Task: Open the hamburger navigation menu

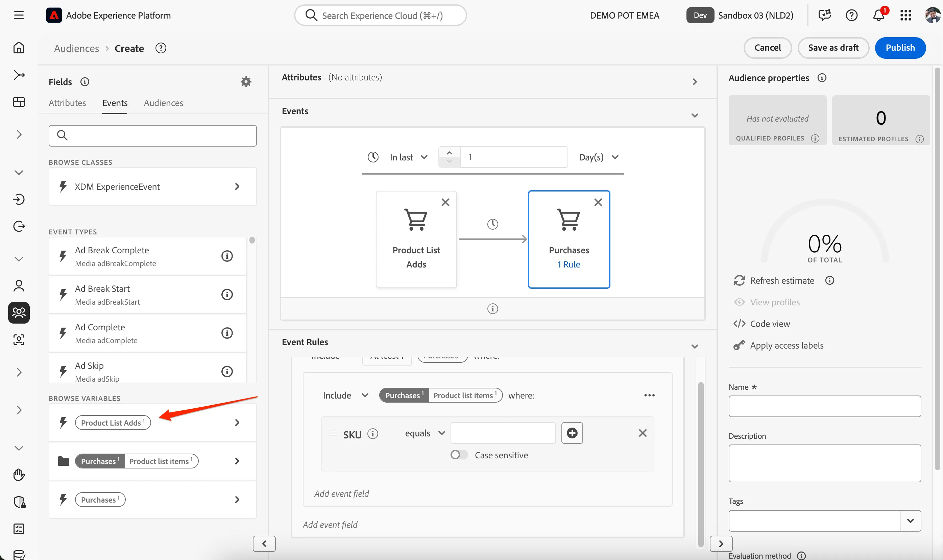Action: coord(19,16)
